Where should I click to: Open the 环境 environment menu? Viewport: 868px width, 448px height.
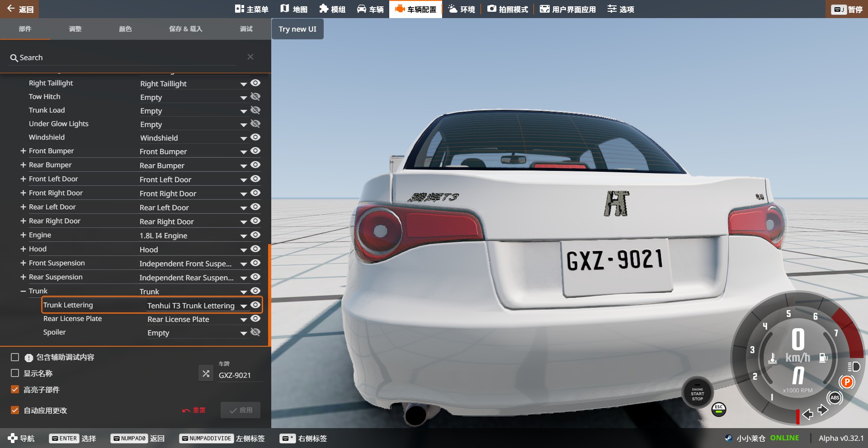pyautogui.click(x=462, y=9)
